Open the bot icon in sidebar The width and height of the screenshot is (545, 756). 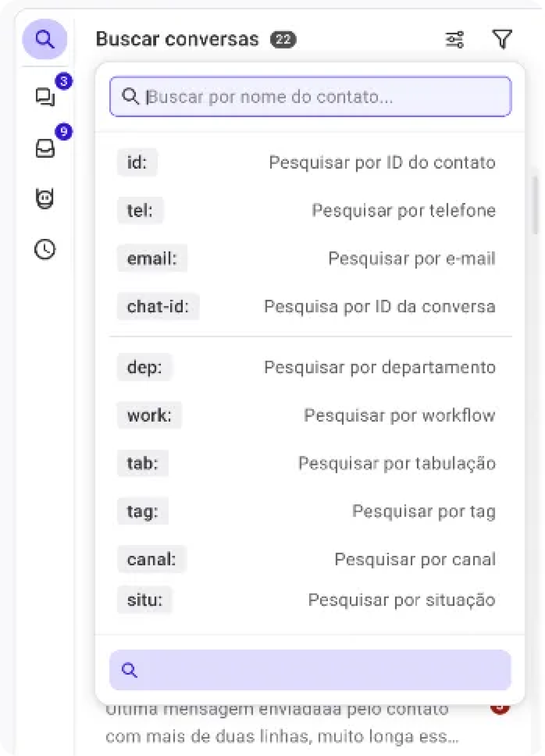pos(45,198)
